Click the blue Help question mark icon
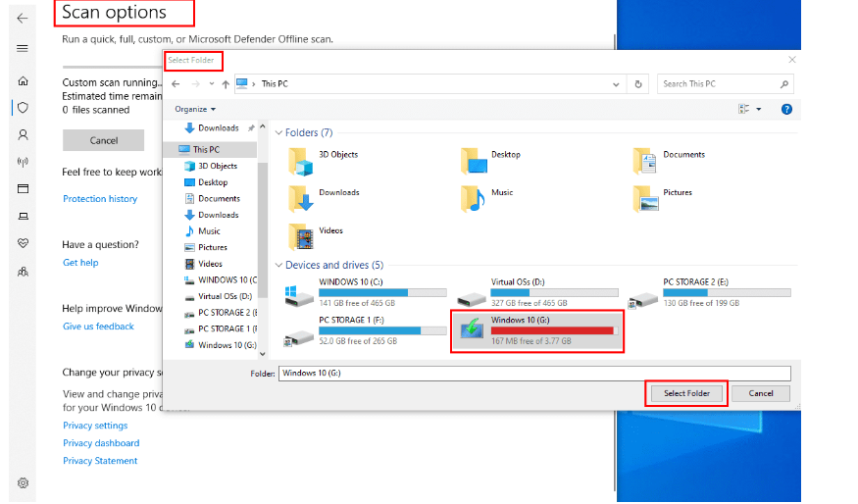This screenshot has height=504, width=858. click(x=786, y=109)
